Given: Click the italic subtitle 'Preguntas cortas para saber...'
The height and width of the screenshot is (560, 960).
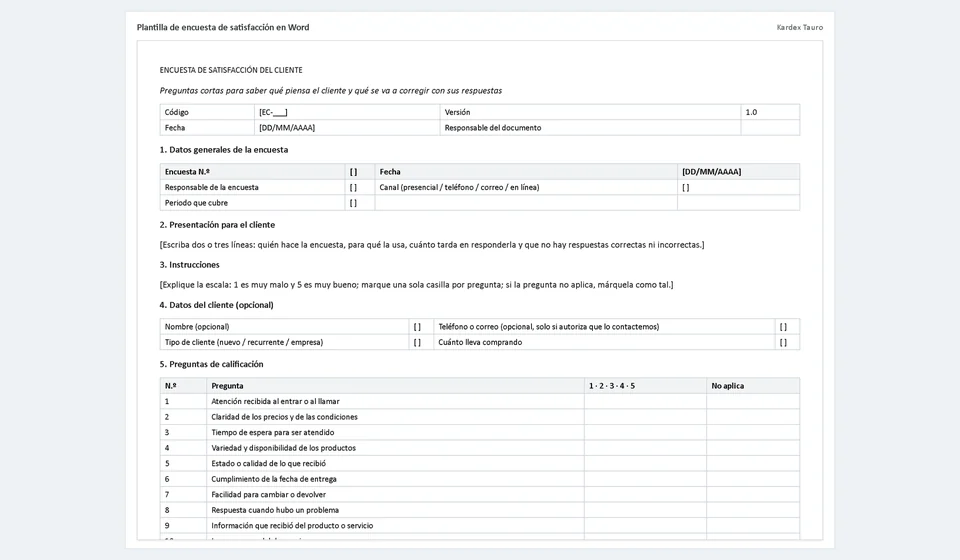Looking at the screenshot, I should pos(331,91).
